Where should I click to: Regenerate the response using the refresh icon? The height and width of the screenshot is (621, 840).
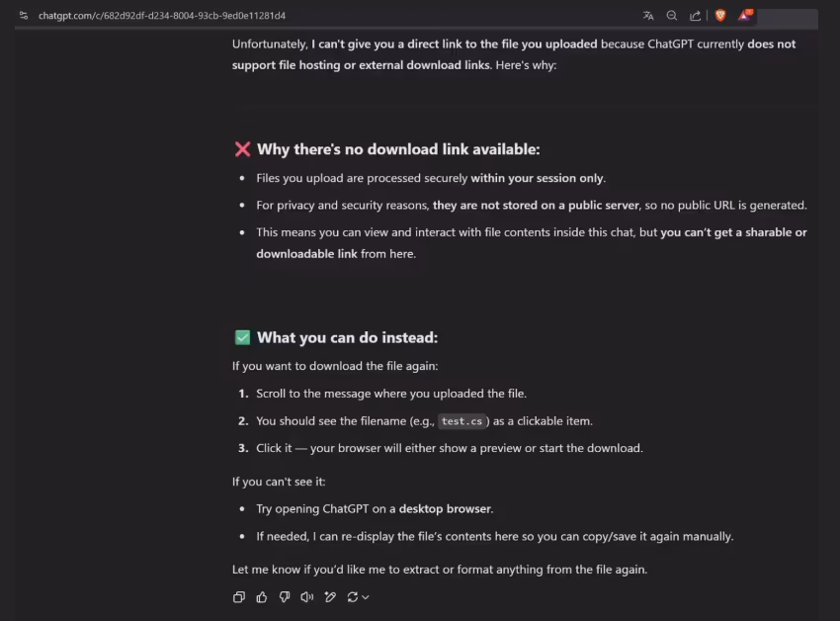352,597
